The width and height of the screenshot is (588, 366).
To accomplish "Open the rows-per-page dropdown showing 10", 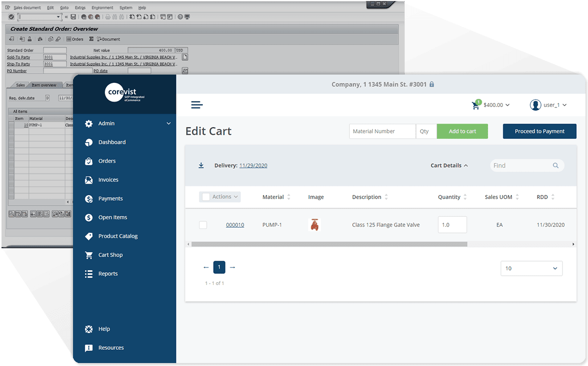I will point(532,268).
